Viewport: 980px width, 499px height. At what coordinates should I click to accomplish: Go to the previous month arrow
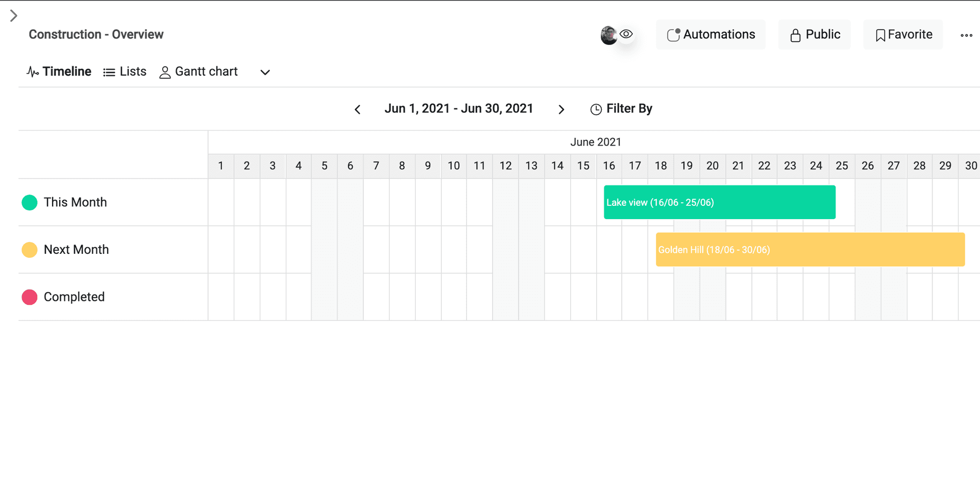coord(358,109)
